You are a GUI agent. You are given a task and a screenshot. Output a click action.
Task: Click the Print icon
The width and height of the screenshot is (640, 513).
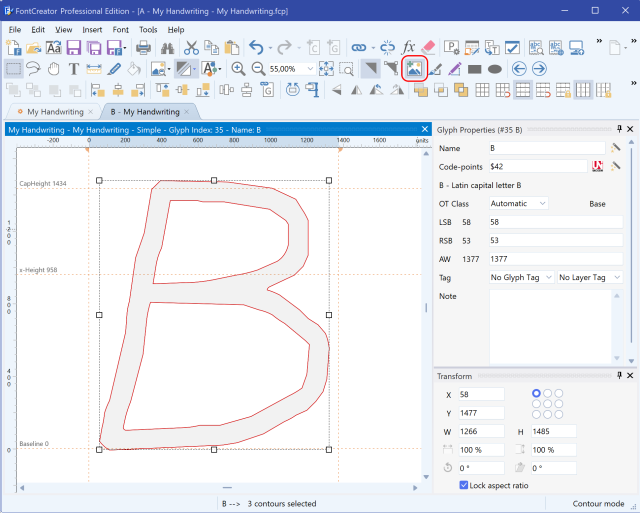[x=143, y=47]
